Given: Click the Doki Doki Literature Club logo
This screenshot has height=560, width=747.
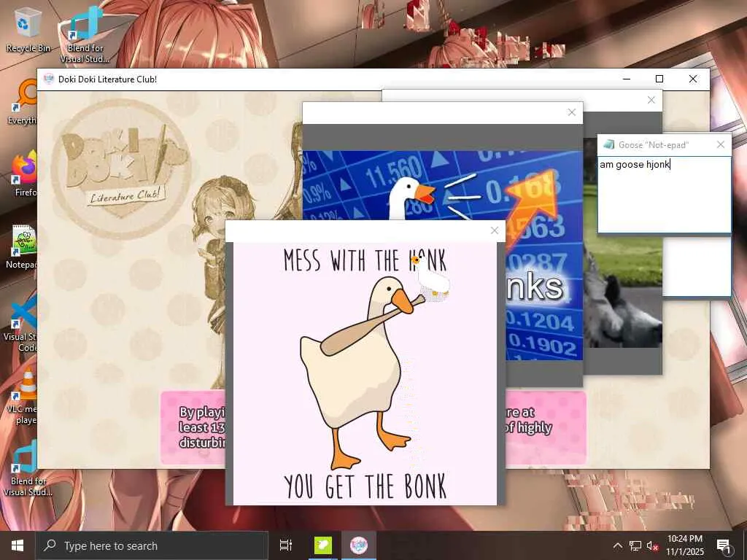Looking at the screenshot, I should (x=120, y=169).
